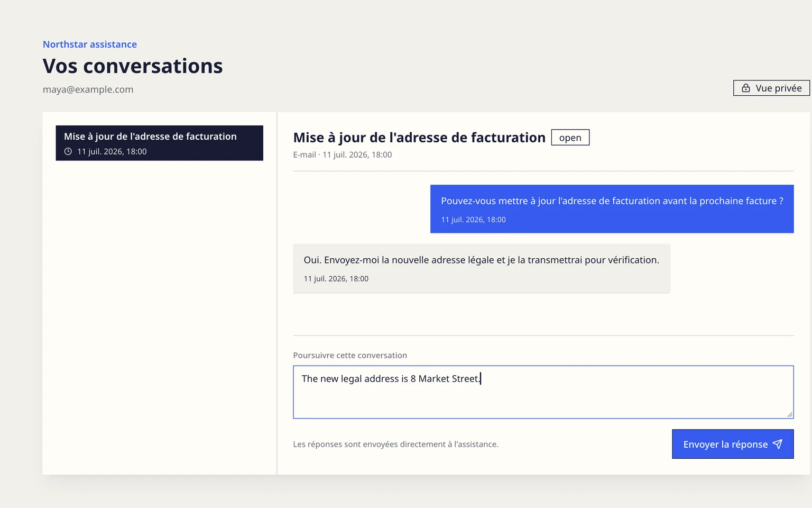Viewport: 812px width, 508px height.
Task: Click the timestamp under the agent reply
Action: pyautogui.click(x=336, y=279)
